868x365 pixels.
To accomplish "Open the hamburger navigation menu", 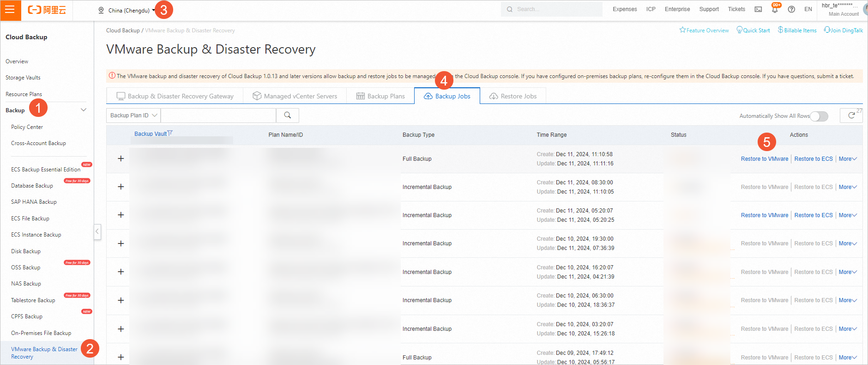I will tap(10, 10).
